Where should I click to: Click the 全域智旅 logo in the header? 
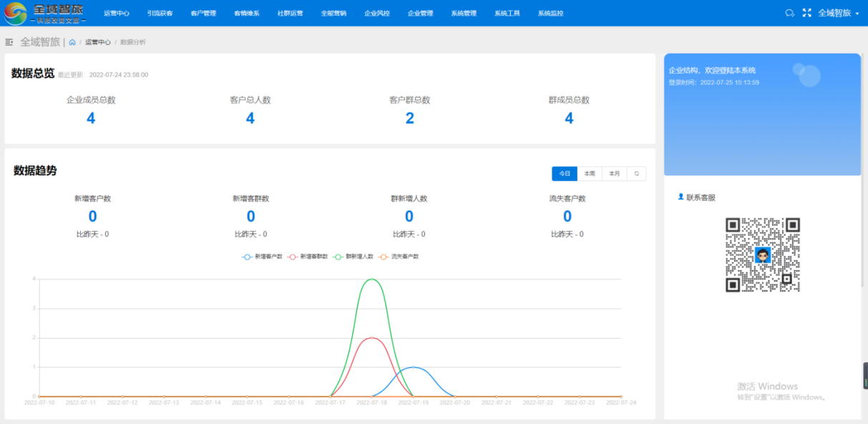(x=45, y=13)
